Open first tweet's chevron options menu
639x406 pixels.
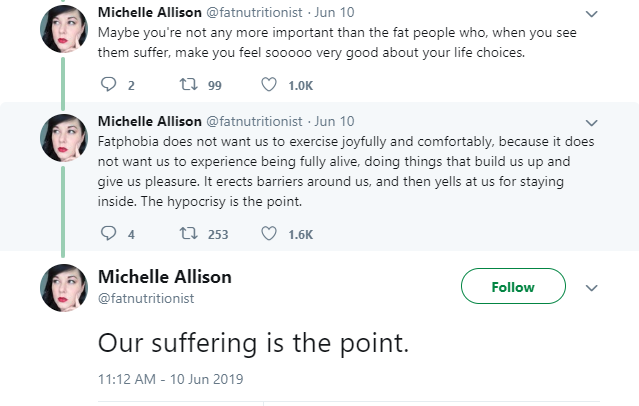(x=591, y=14)
